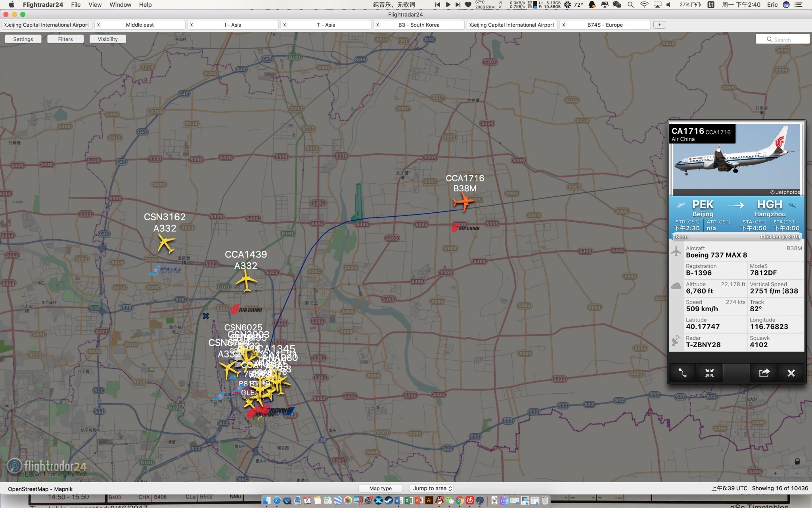Image resolution: width=812 pixels, height=508 pixels.
Task: Open Adobe Illustrator in the Dock
Action: pyautogui.click(x=429, y=500)
